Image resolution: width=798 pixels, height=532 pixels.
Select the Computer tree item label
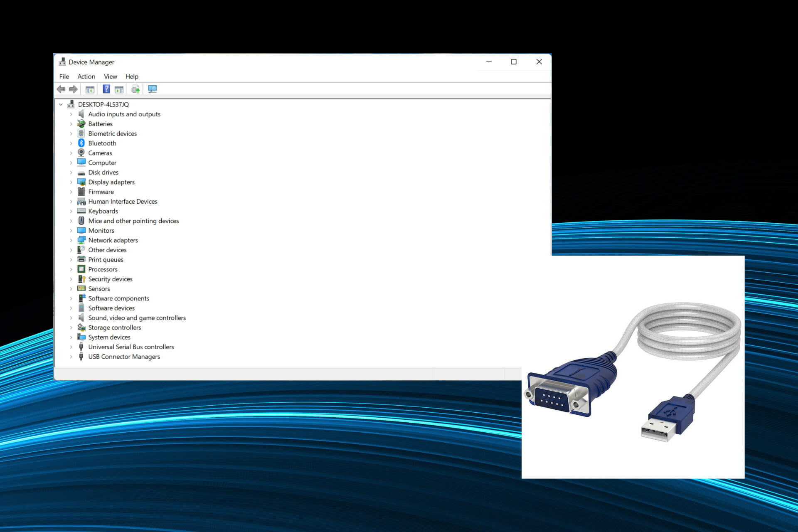(x=102, y=163)
